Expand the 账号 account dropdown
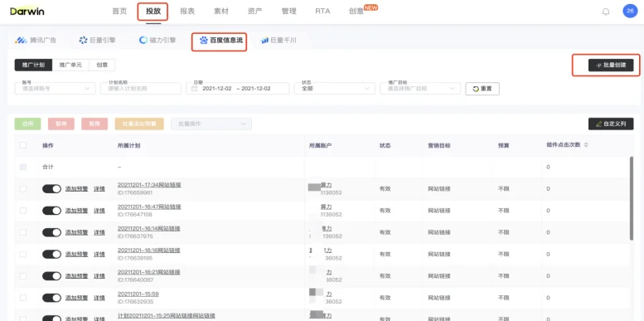644x321 pixels. coord(55,89)
